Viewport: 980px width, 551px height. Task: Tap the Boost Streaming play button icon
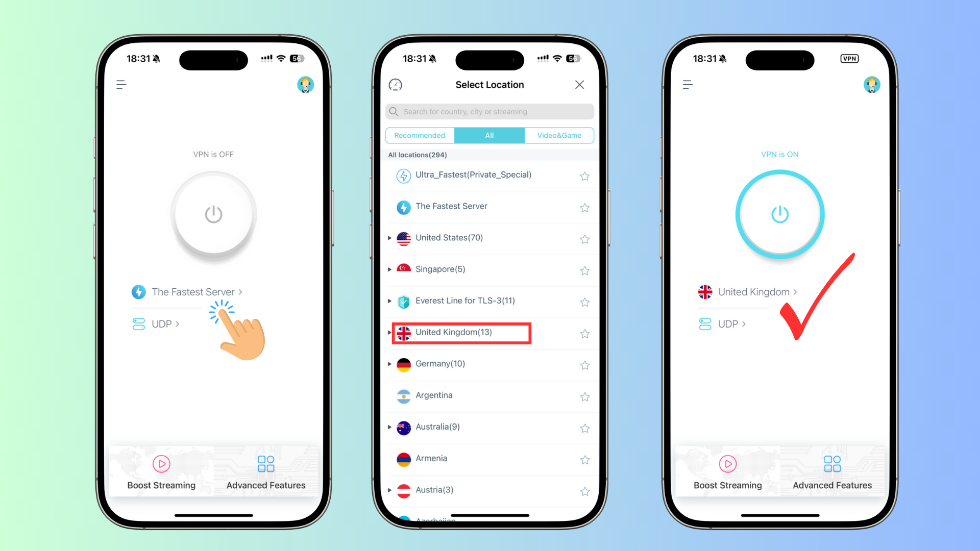[x=160, y=464]
